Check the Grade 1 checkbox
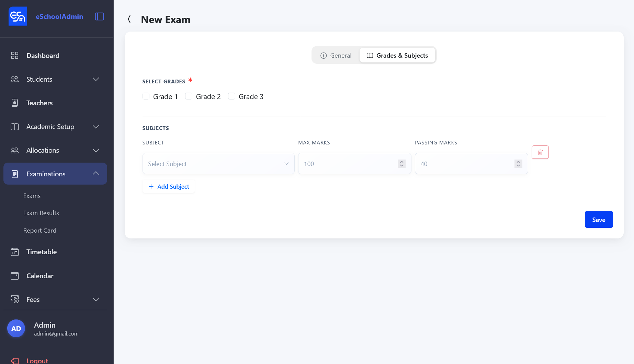 coord(146,96)
